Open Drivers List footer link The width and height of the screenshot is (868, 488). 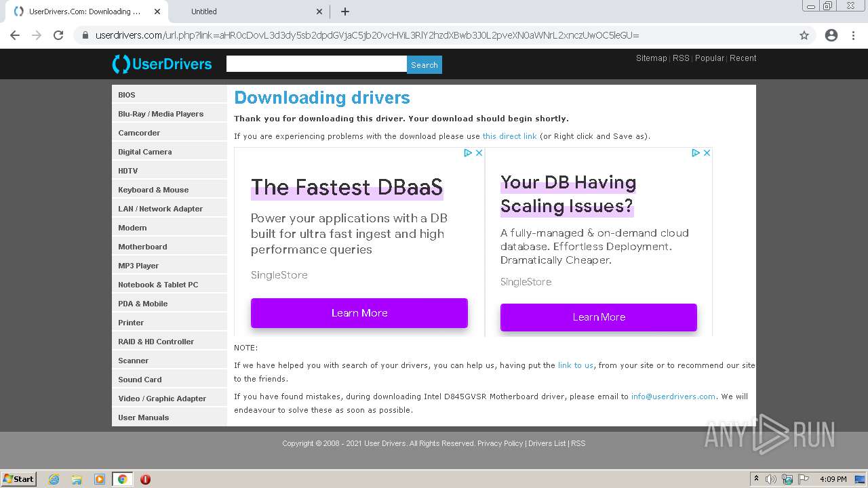point(547,443)
